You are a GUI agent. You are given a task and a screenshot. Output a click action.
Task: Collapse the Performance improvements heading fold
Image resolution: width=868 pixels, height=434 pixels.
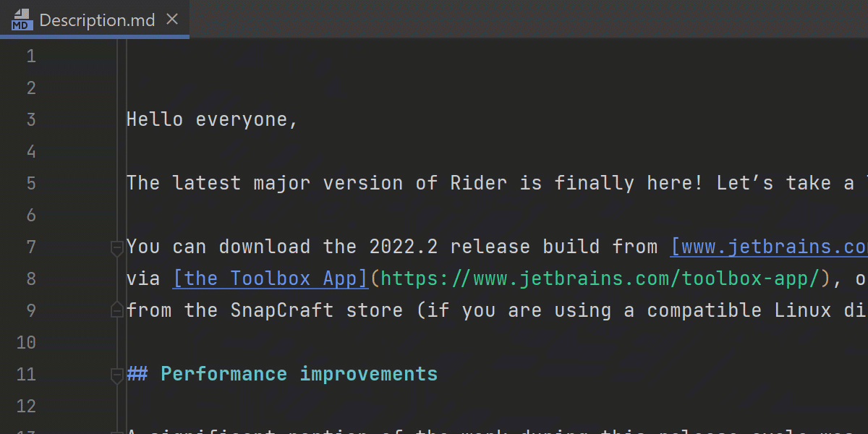116,375
